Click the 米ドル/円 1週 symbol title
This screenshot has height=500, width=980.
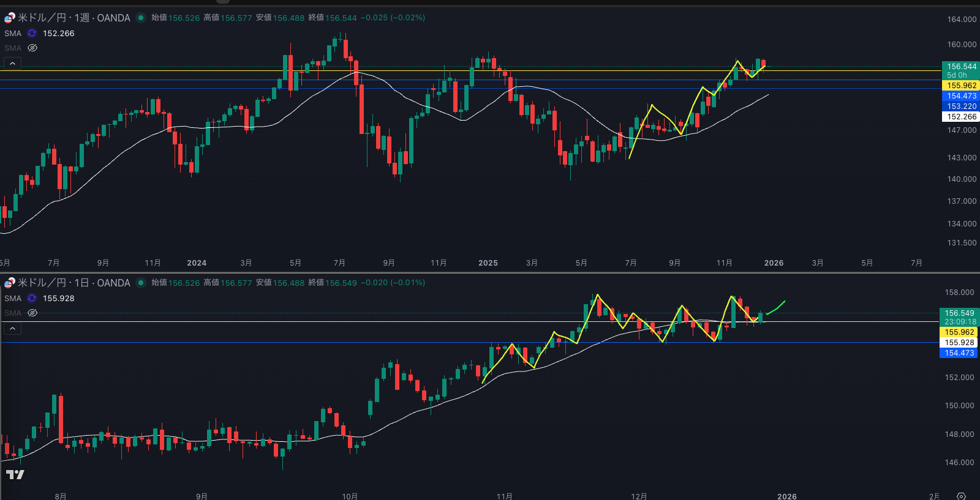73,18
